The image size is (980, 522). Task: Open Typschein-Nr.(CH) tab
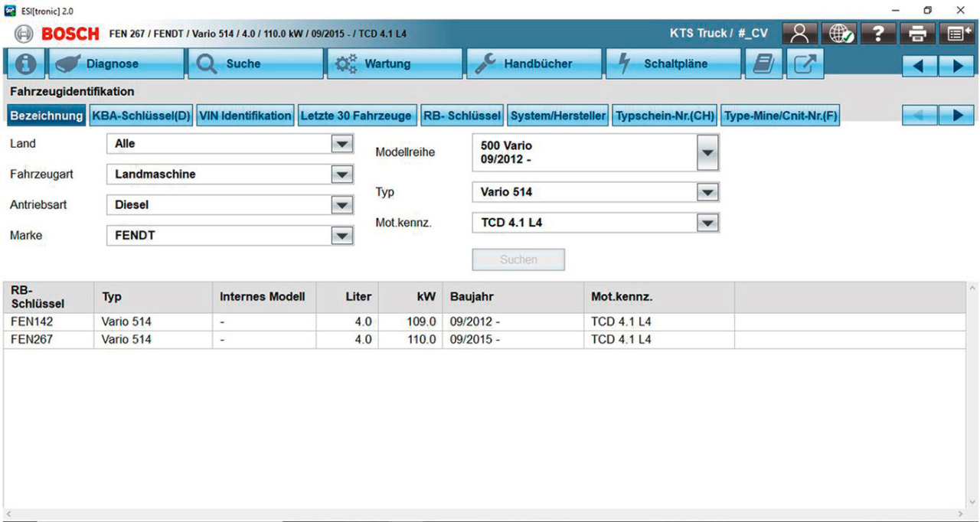(x=665, y=116)
